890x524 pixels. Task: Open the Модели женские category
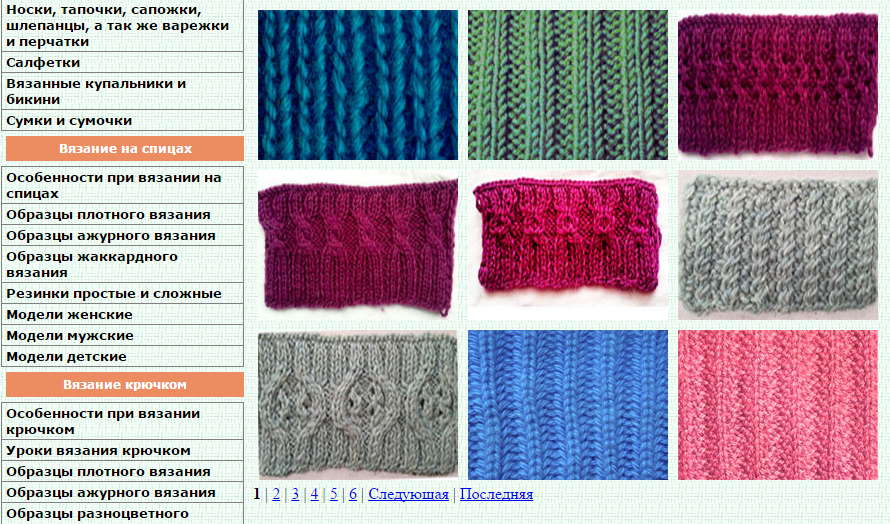point(123,315)
